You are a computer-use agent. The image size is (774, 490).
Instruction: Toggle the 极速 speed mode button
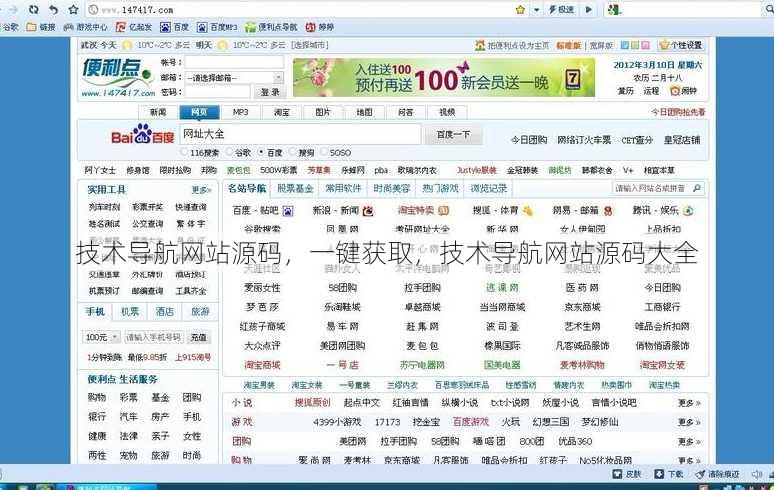pyautogui.click(x=561, y=9)
